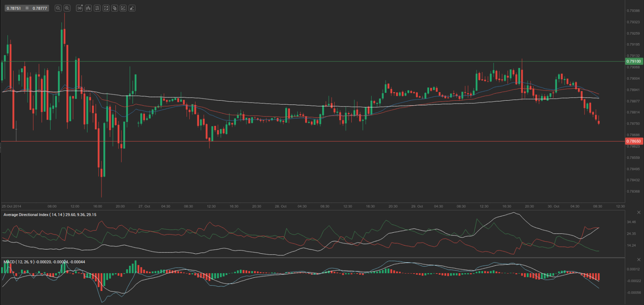The image size is (644, 305).
Task: Click the duplicate chart copy icon
Action: (114, 8)
